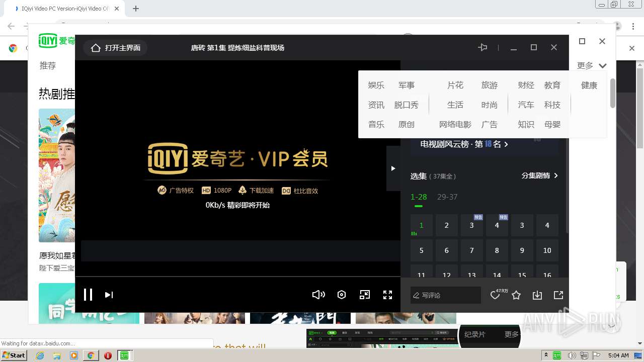Download the episode with the download icon
644x362 pixels.
click(x=537, y=295)
